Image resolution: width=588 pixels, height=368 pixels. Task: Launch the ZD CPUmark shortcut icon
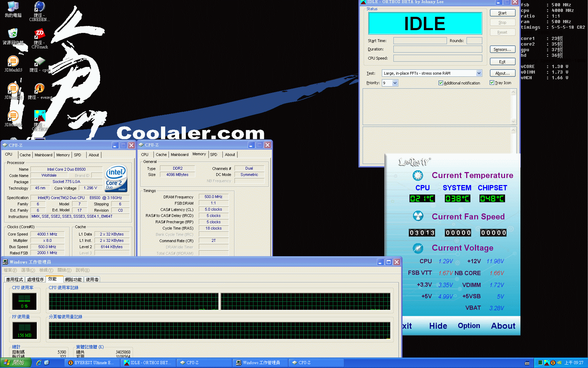coord(40,39)
